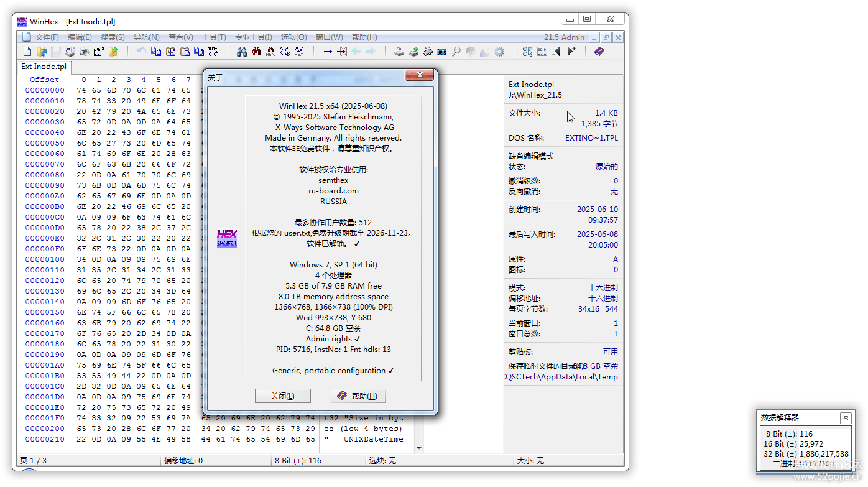Click the black left-triangle minus toolbar icon
This screenshot has width=868, height=487.
click(556, 52)
